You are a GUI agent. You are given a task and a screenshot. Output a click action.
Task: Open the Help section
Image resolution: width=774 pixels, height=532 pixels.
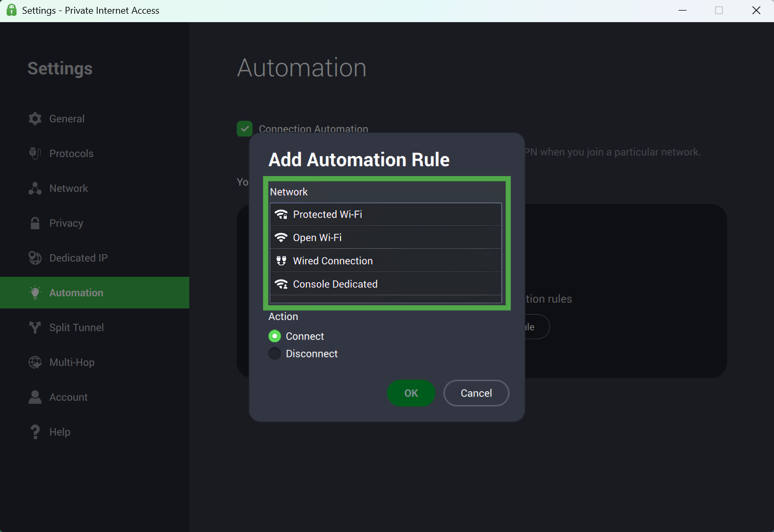point(95,432)
